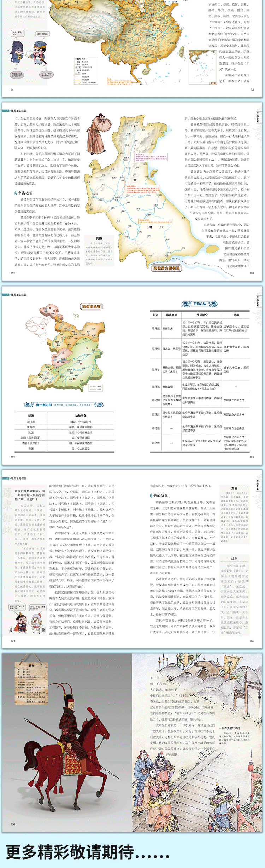Click the faded '原来如此' vertical text
The height and width of the screenshot is (868, 265).
point(8,510)
